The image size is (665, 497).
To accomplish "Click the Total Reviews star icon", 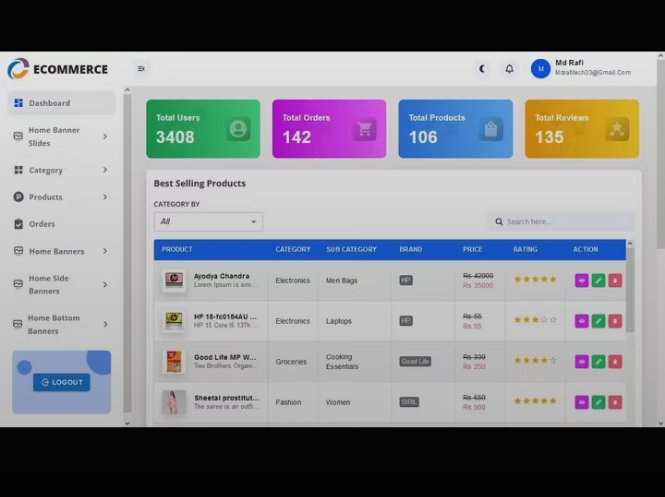I will (617, 129).
